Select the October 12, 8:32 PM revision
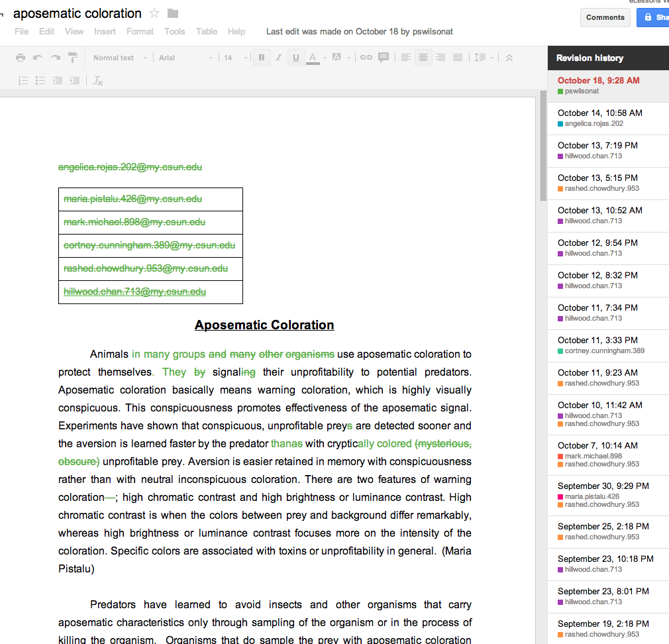The image size is (669, 644). coord(609,280)
